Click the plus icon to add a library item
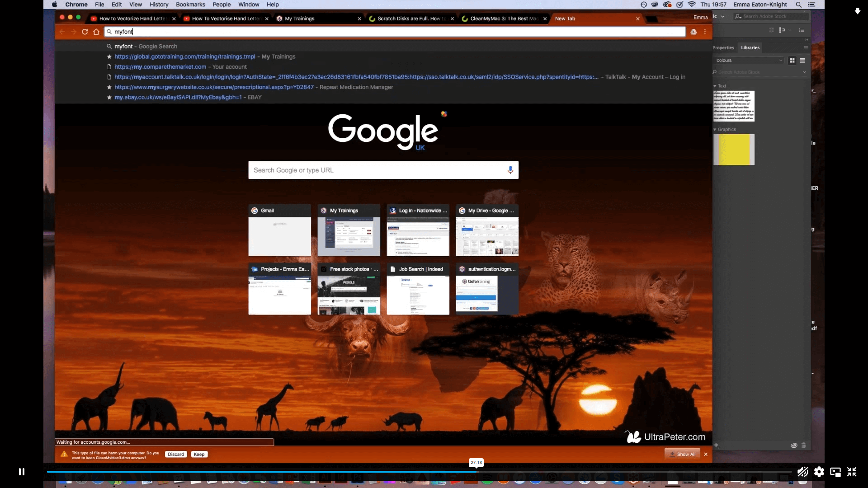This screenshot has width=868, height=488. tap(717, 446)
